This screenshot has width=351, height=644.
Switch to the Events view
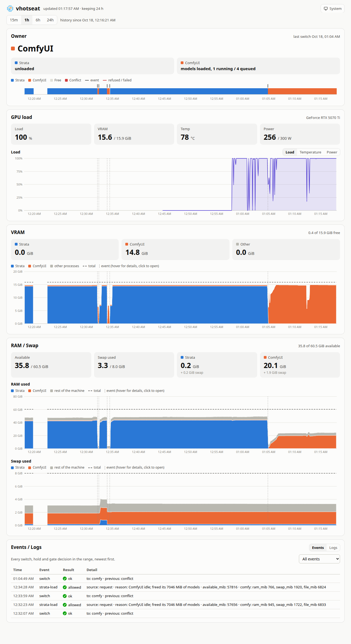[x=318, y=548]
